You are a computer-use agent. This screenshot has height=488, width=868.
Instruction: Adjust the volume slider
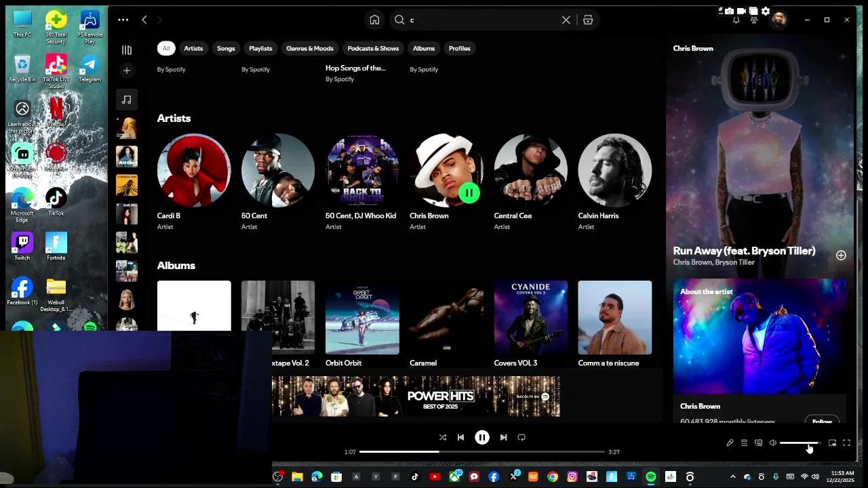tap(800, 443)
